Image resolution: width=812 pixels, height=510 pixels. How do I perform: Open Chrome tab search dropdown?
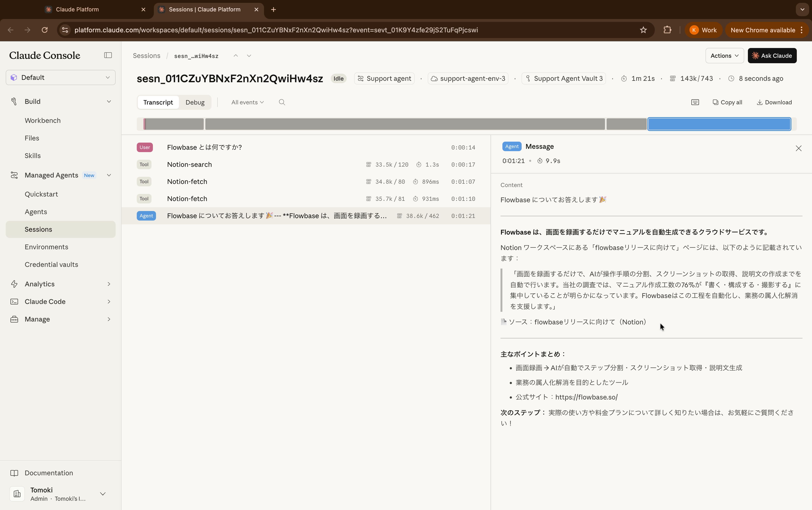coord(802,10)
